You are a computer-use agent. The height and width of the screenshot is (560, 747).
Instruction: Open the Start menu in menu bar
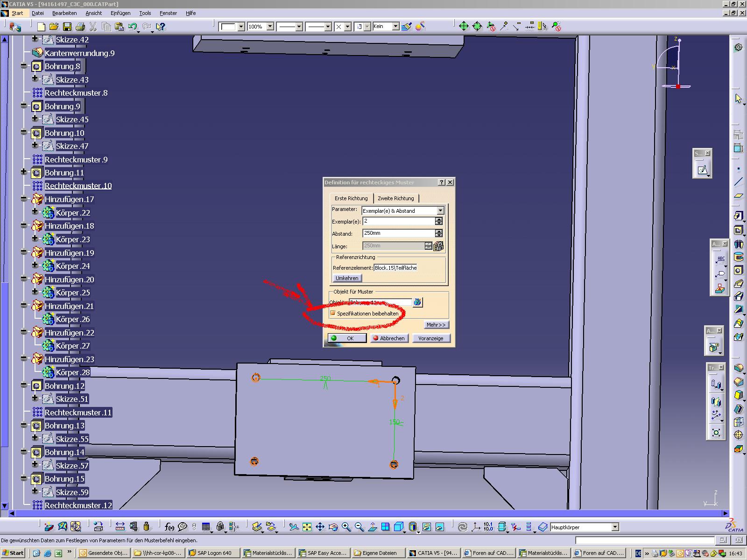pos(17,13)
